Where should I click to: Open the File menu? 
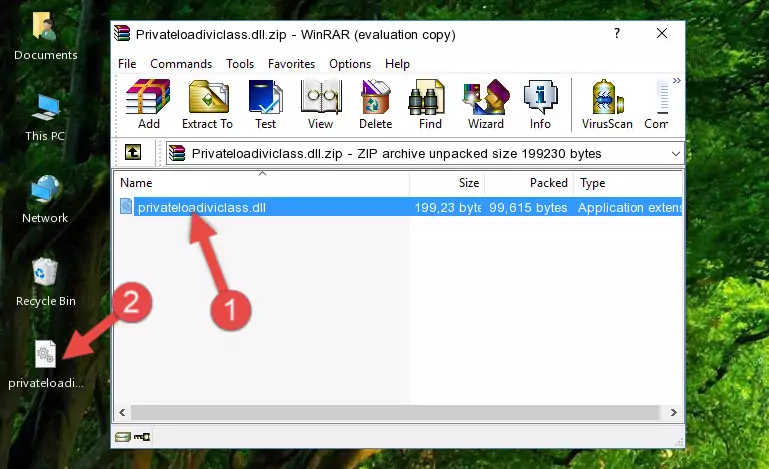tap(127, 64)
